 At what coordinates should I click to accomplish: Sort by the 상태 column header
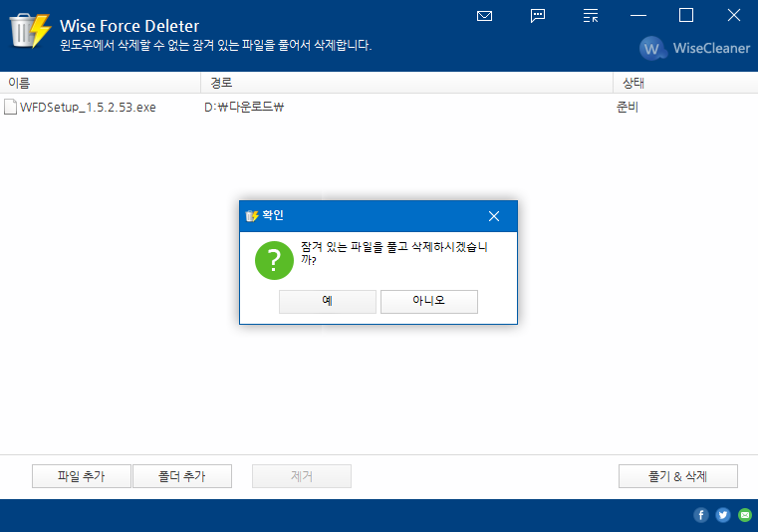pos(685,83)
